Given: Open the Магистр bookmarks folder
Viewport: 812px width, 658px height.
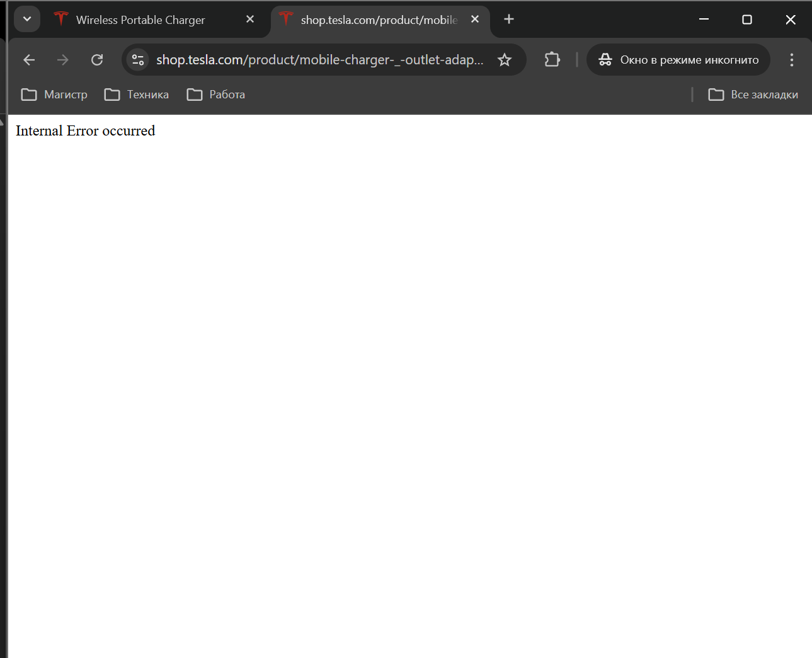Looking at the screenshot, I should (55, 95).
